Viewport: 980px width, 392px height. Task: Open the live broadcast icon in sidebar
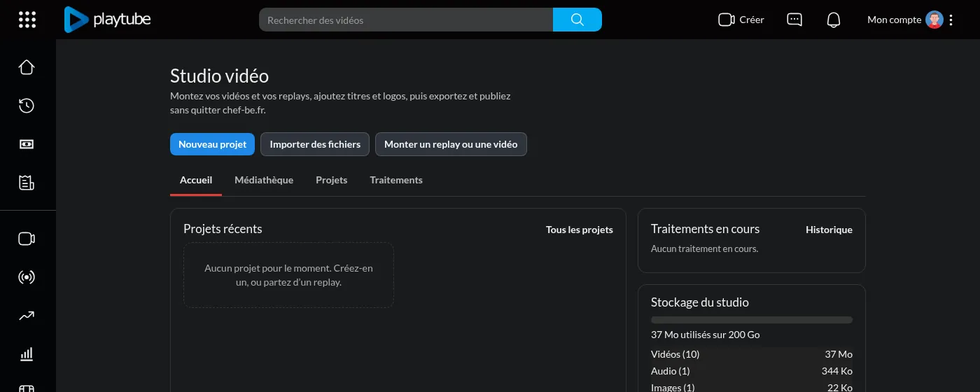point(27,277)
